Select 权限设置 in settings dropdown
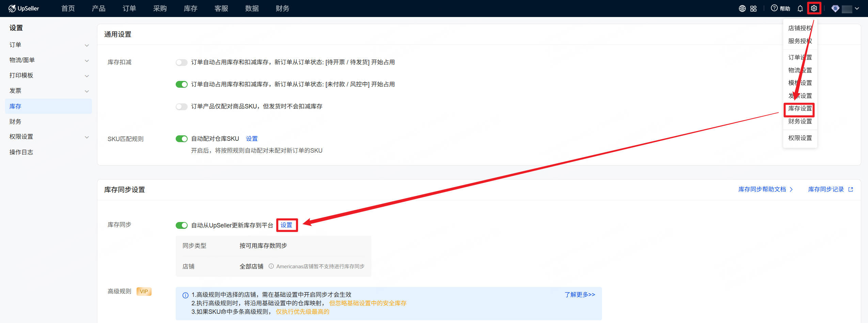868x323 pixels. [x=800, y=138]
